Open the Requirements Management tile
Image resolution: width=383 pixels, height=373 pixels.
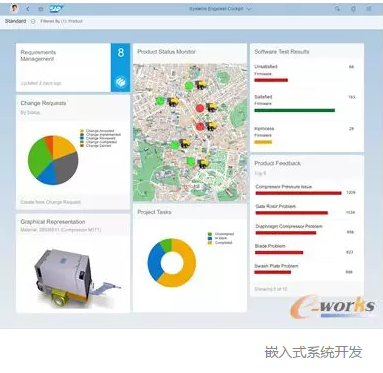click(73, 68)
